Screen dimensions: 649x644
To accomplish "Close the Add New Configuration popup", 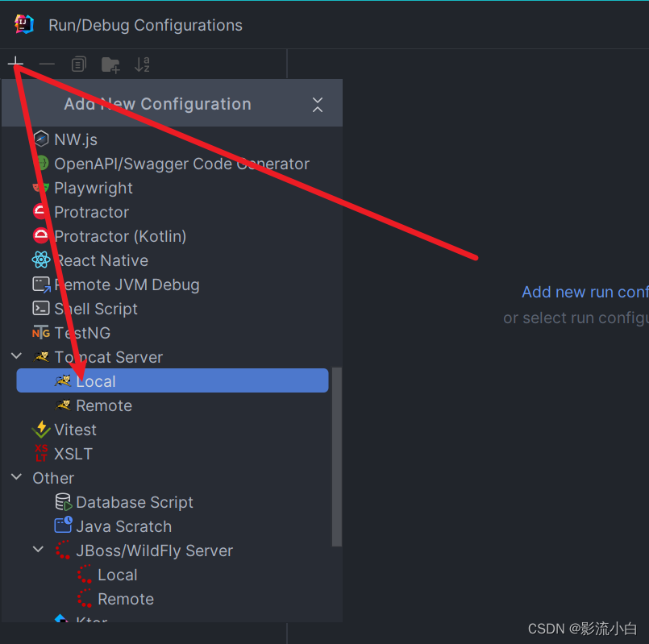I will tap(317, 103).
